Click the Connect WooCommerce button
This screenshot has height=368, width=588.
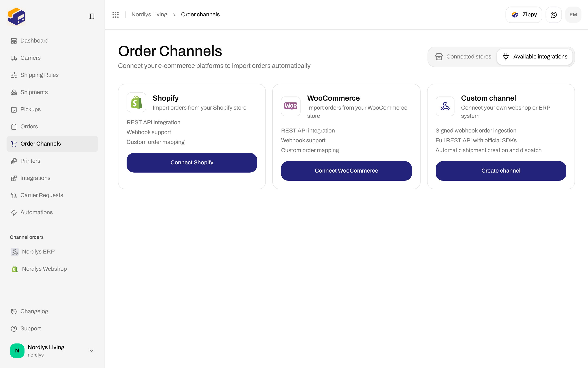(346, 171)
